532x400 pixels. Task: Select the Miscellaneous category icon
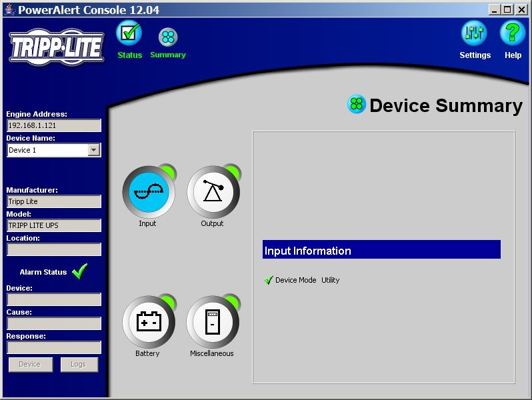click(213, 321)
